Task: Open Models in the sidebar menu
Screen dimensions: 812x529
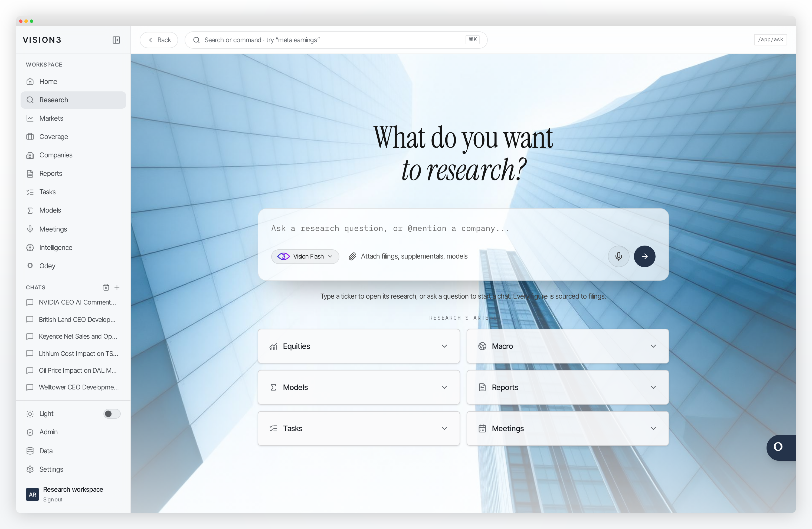Action: coord(73,210)
